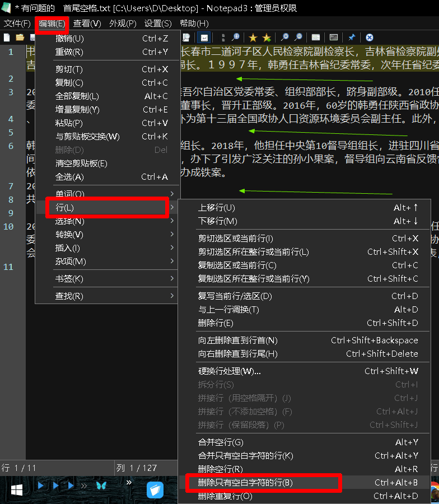Image resolution: width=439 pixels, height=504 pixels.
Task: Click the open folder toolbar icon
Action: (x=20, y=38)
